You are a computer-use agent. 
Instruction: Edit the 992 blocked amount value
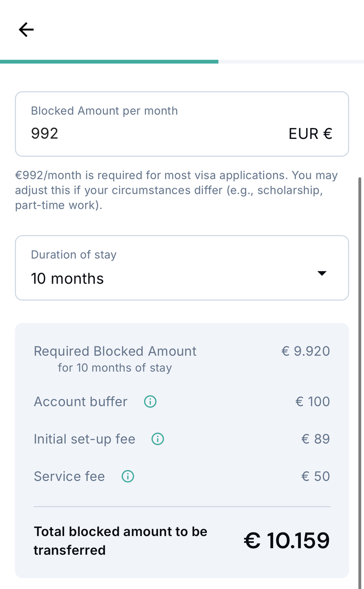pos(45,133)
